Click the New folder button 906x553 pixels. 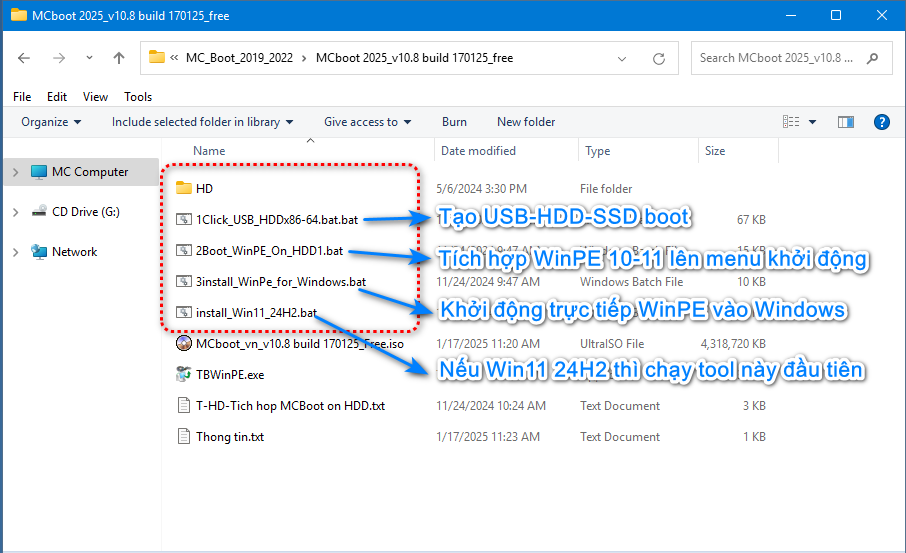pyautogui.click(x=526, y=122)
